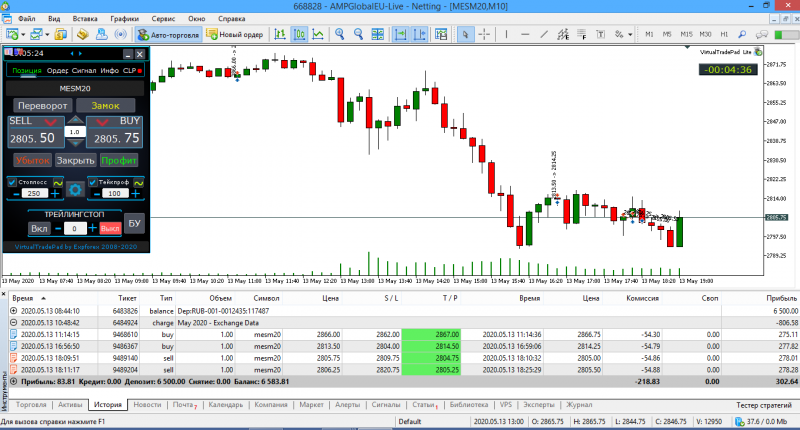Click the Профит button
Image resolution: width=800 pixels, height=430 pixels.
coord(119,160)
